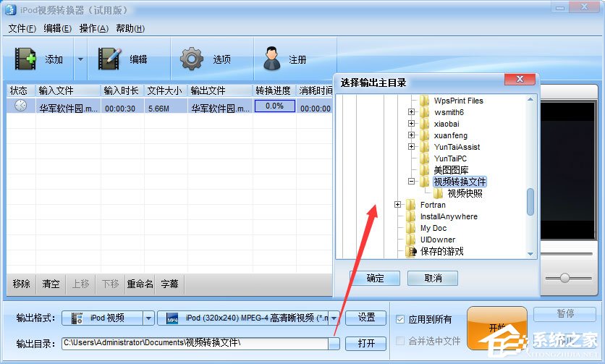Close the 选择输出主目录 dialog

point(520,79)
